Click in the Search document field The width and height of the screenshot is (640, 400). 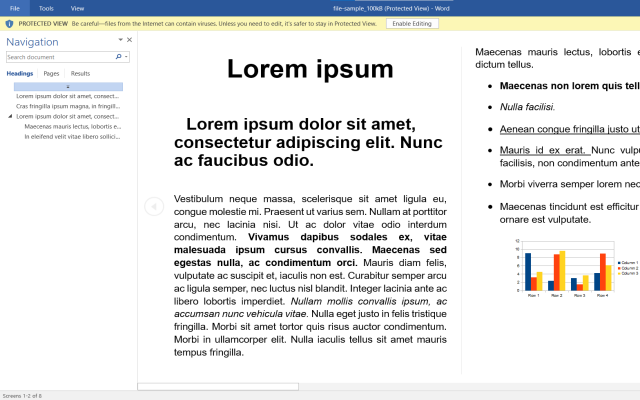(60, 57)
